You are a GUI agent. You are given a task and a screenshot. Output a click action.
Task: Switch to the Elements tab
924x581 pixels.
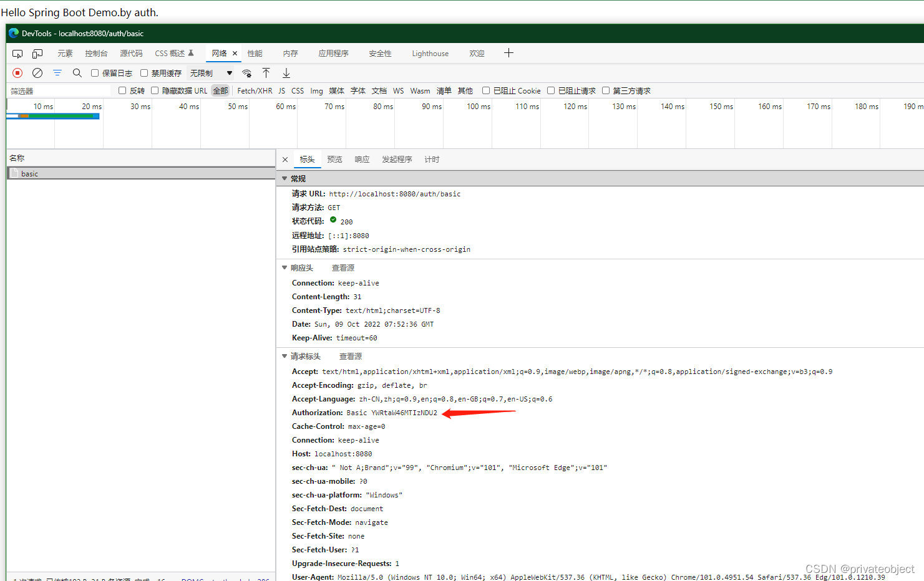pyautogui.click(x=65, y=54)
